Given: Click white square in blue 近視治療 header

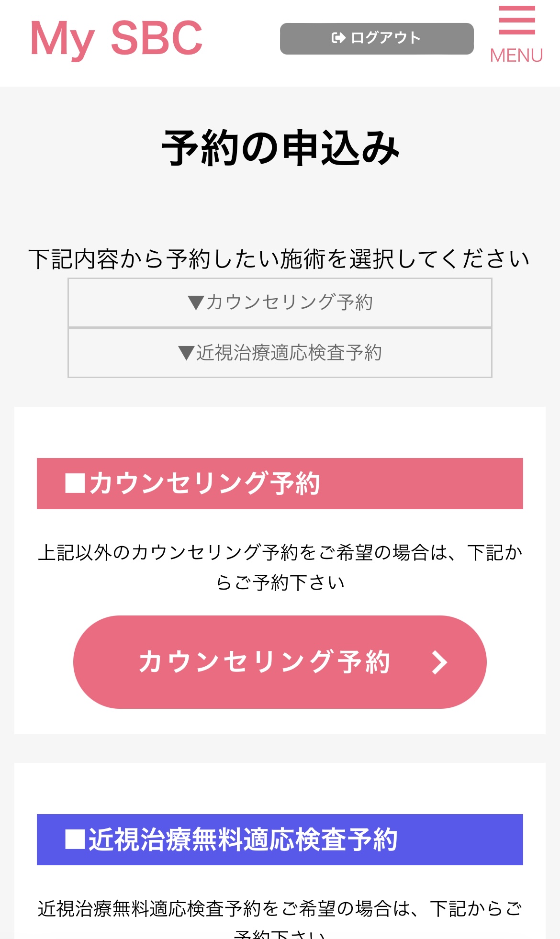Looking at the screenshot, I should click(x=75, y=839).
